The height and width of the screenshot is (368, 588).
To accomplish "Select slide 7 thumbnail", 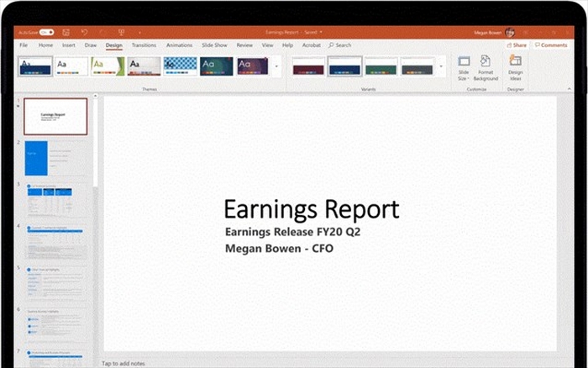I will pos(55,359).
